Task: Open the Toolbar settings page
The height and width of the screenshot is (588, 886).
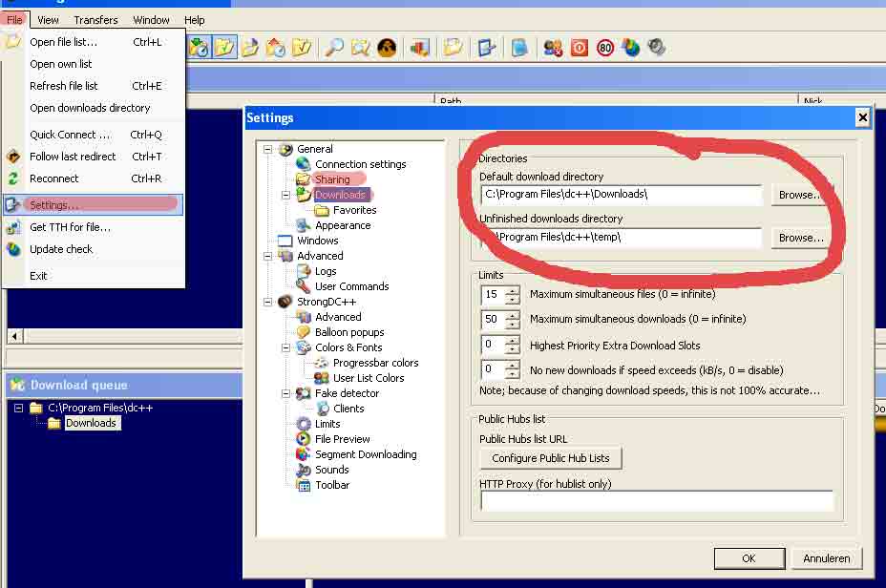Action: pyautogui.click(x=332, y=485)
